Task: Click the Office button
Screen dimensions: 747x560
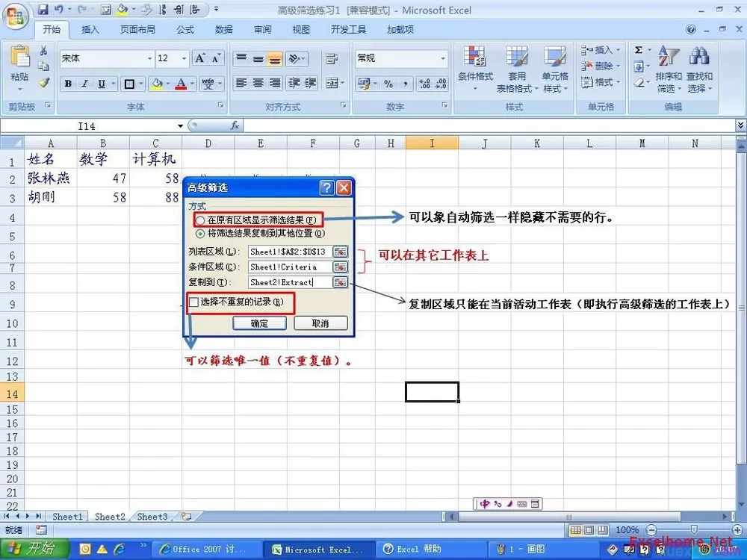Action: (x=15, y=17)
